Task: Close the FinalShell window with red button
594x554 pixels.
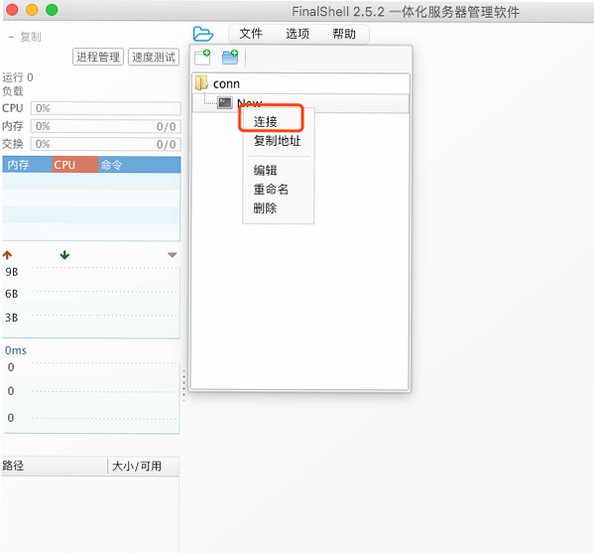Action: (12, 9)
